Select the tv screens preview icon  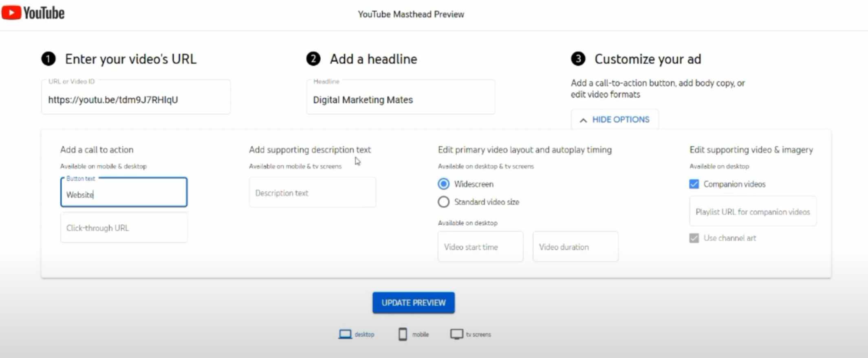point(456,334)
